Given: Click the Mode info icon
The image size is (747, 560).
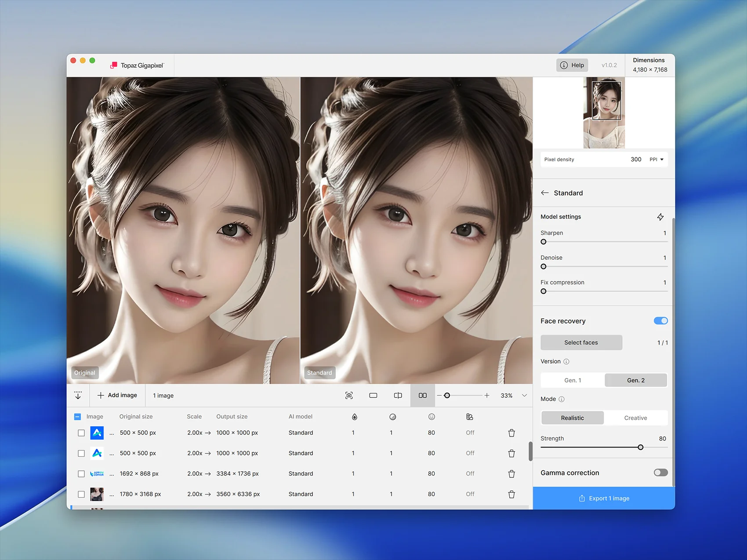Looking at the screenshot, I should 562,399.
